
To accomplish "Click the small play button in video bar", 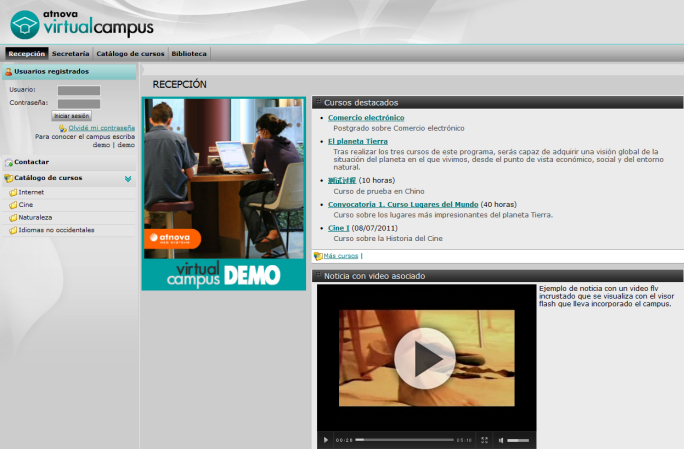I will click(325, 440).
